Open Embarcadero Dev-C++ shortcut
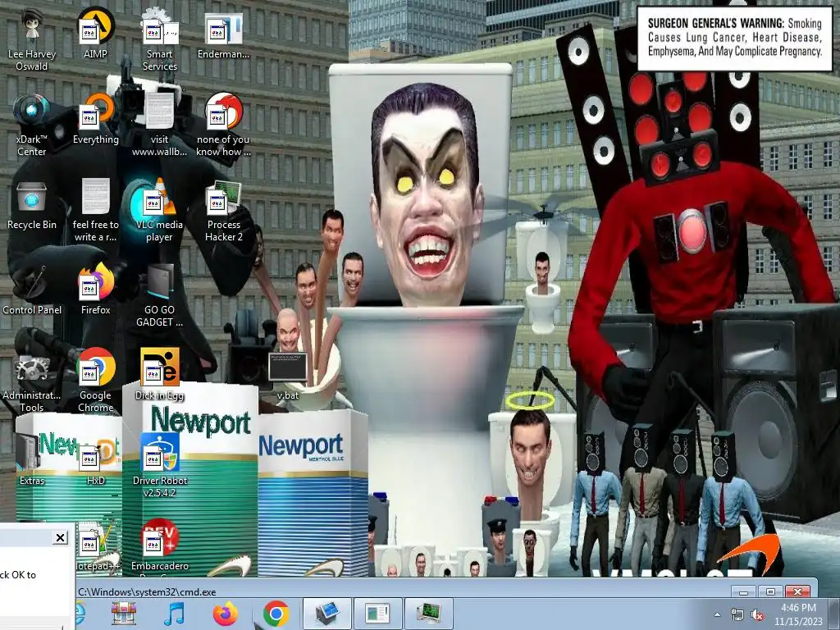Image resolution: width=840 pixels, height=630 pixels. pos(160,547)
